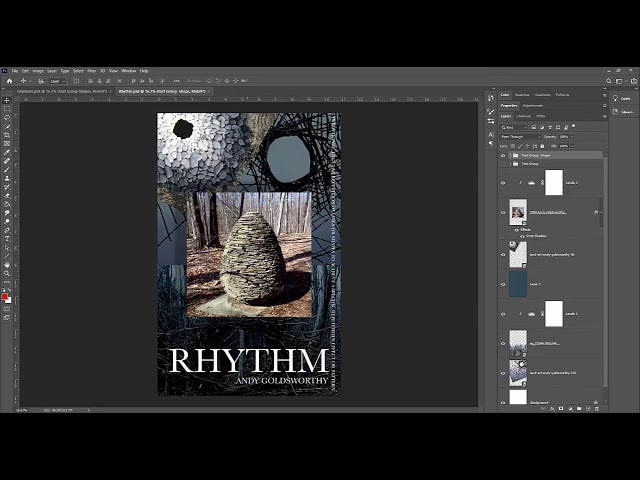Viewport: 640px width, 480px height.
Task: Select the Eyedropper tool
Action: point(7,152)
